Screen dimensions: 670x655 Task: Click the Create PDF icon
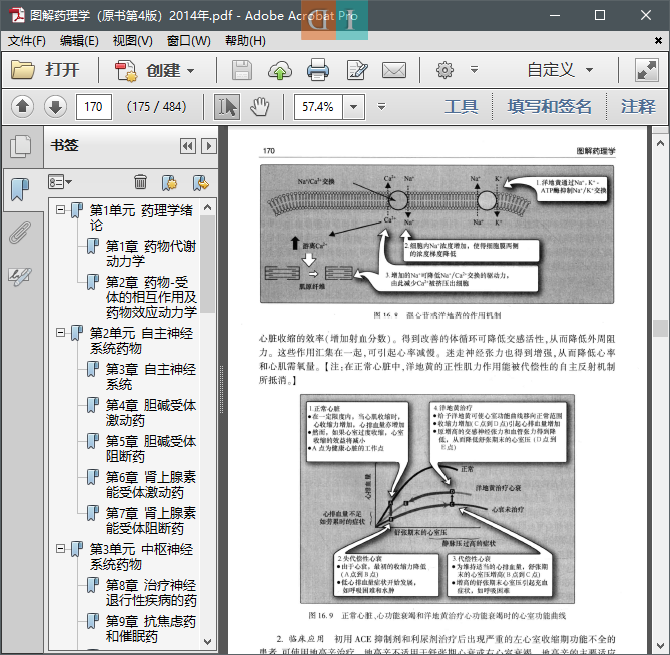126,70
